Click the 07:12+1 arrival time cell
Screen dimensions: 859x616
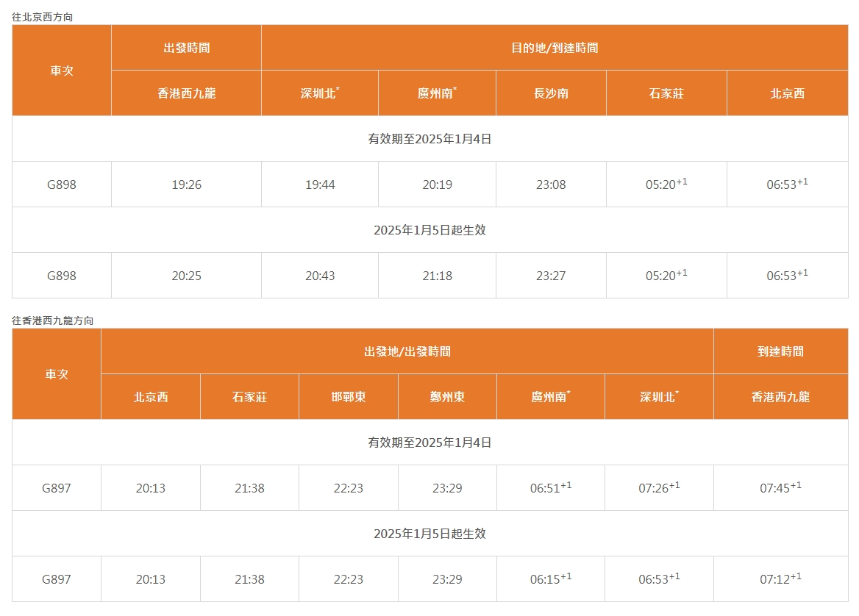(780, 579)
